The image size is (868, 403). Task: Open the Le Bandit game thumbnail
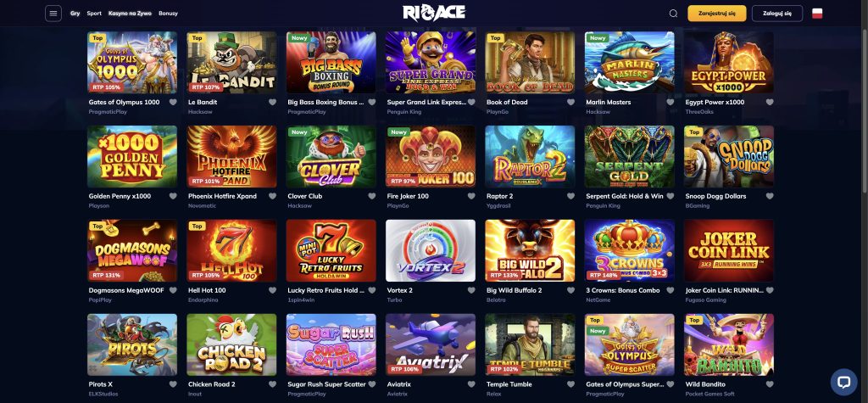point(231,62)
